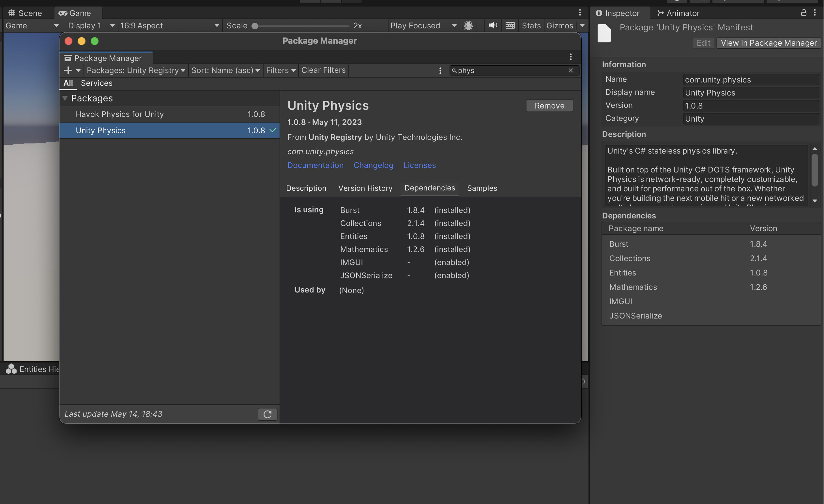Click the installed checkmark on Unity Physics

[x=273, y=130]
